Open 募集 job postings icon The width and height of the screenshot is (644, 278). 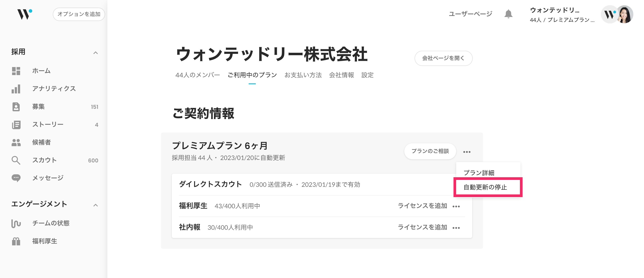[x=16, y=107]
